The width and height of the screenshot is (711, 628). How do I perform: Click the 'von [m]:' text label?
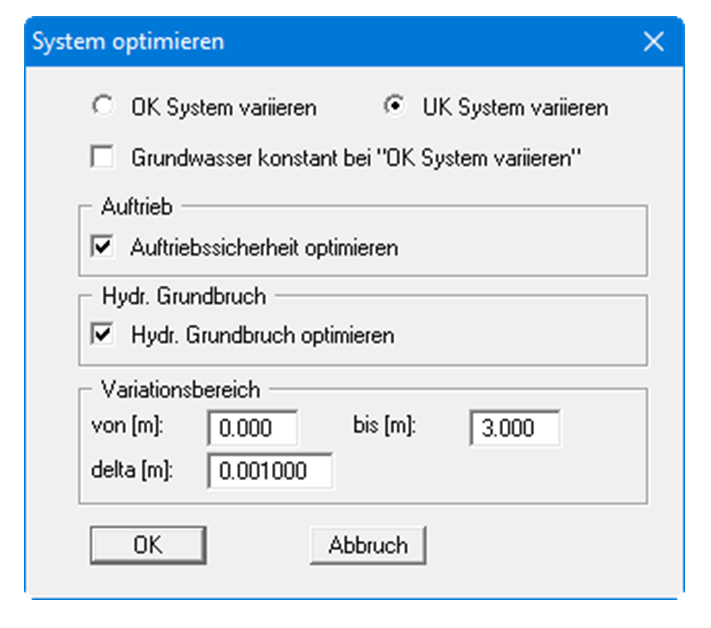126,427
